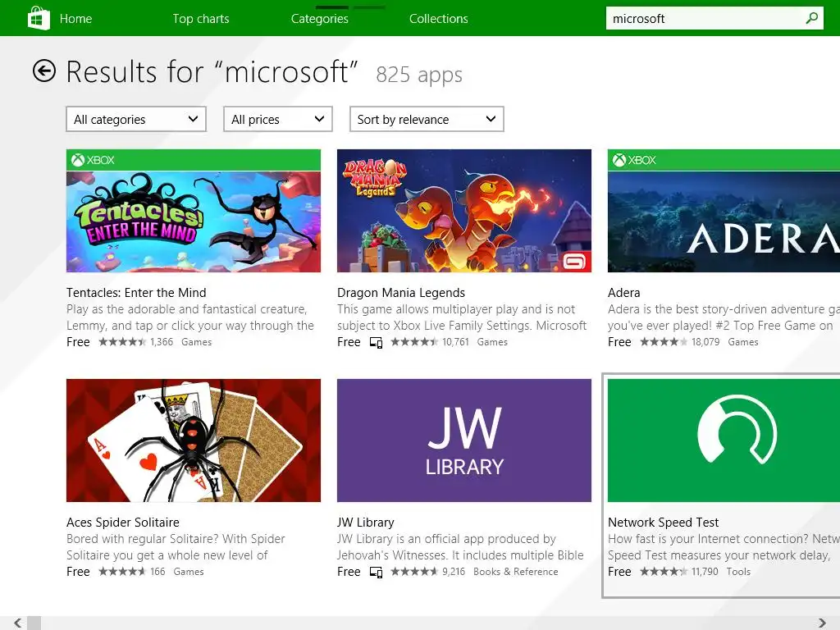Image resolution: width=840 pixels, height=630 pixels.
Task: Open Tentacles: Enter the Mind thumbnail
Action: [194, 211]
